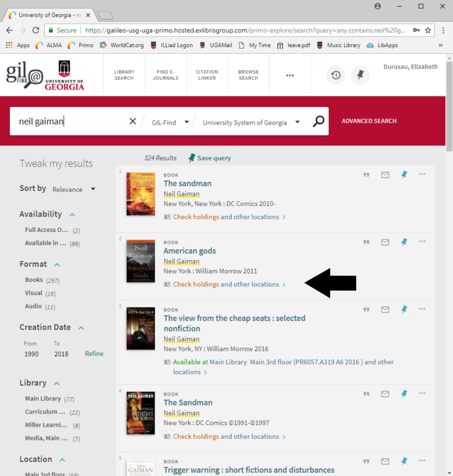This screenshot has height=476, width=453.
Task: Collapse the Format facet section
Action: [x=57, y=265]
